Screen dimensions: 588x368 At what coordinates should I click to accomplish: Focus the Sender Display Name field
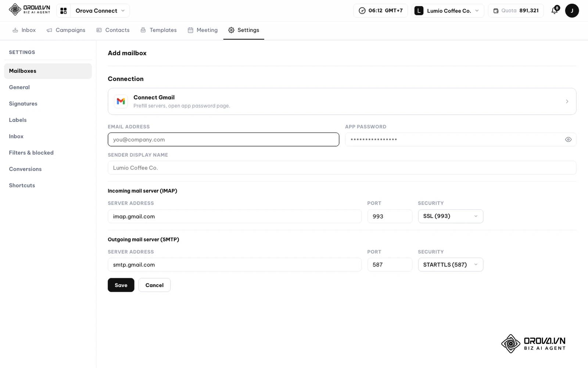coord(342,168)
